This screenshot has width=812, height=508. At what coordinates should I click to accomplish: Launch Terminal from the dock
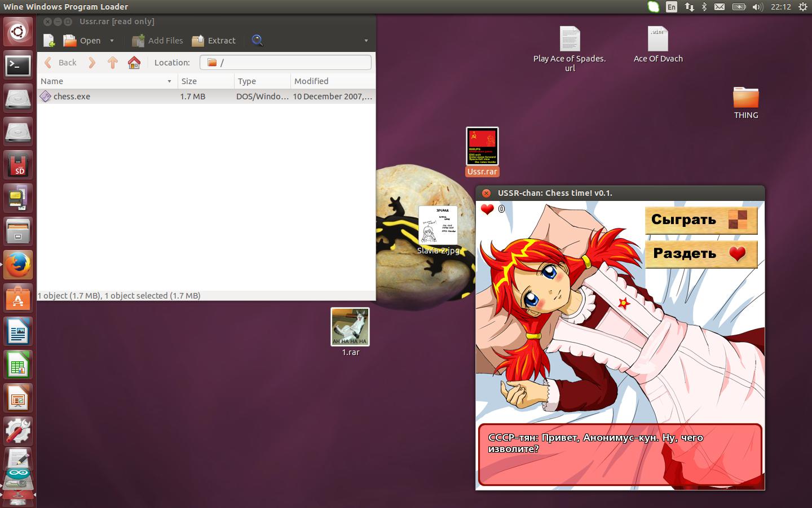pyautogui.click(x=18, y=65)
